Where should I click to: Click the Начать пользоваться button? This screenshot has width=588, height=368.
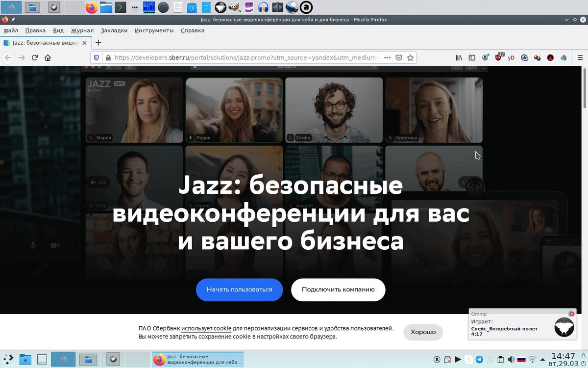click(240, 289)
